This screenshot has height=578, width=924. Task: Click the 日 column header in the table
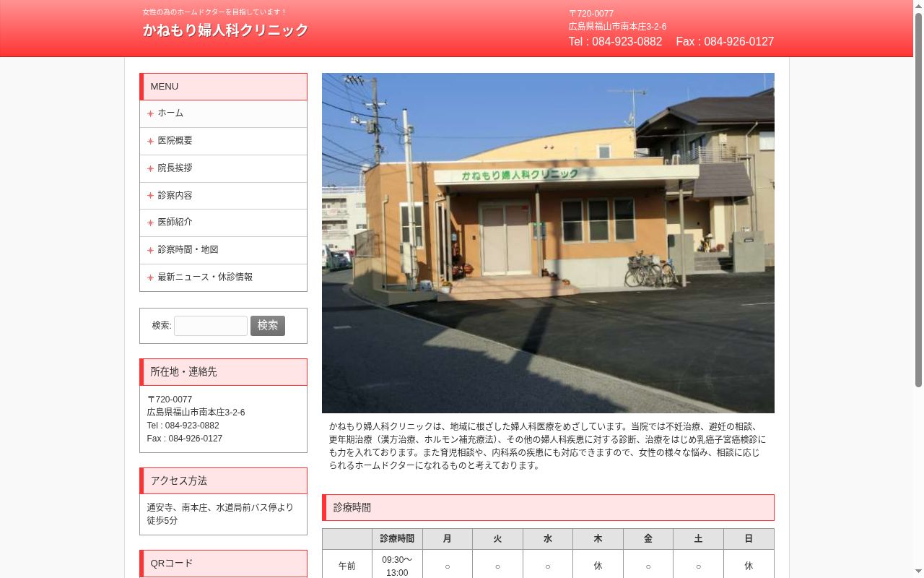pyautogui.click(x=749, y=539)
